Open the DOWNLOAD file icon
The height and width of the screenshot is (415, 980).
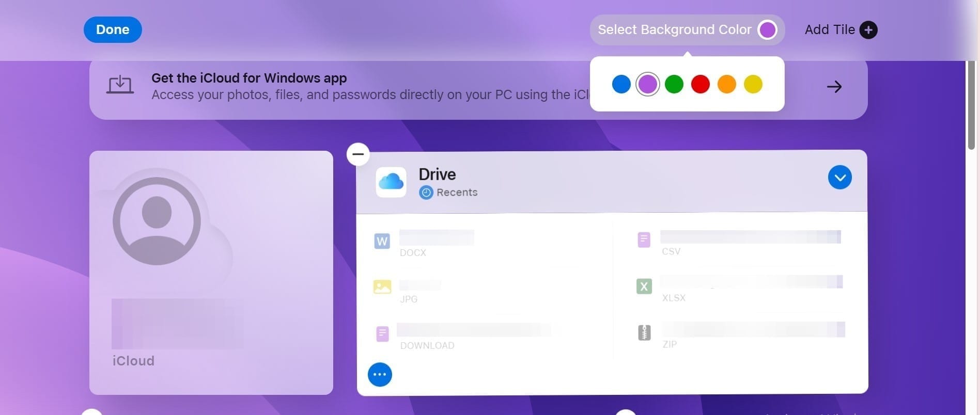pos(382,334)
